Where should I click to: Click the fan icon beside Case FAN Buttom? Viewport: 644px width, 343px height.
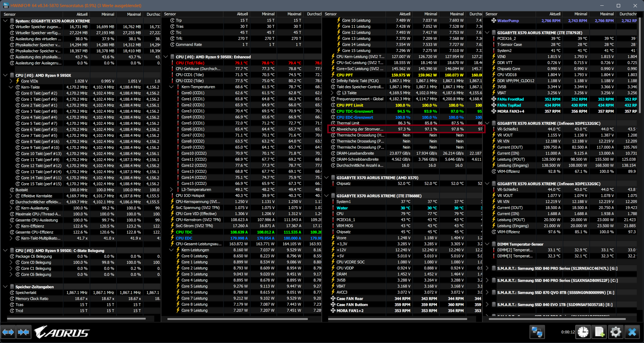[x=333, y=305]
